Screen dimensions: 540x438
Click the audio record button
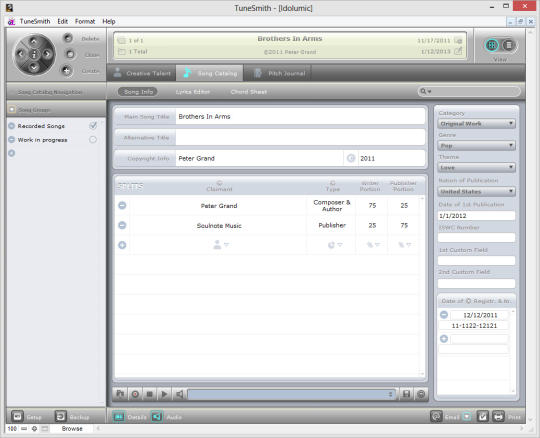(x=135, y=394)
